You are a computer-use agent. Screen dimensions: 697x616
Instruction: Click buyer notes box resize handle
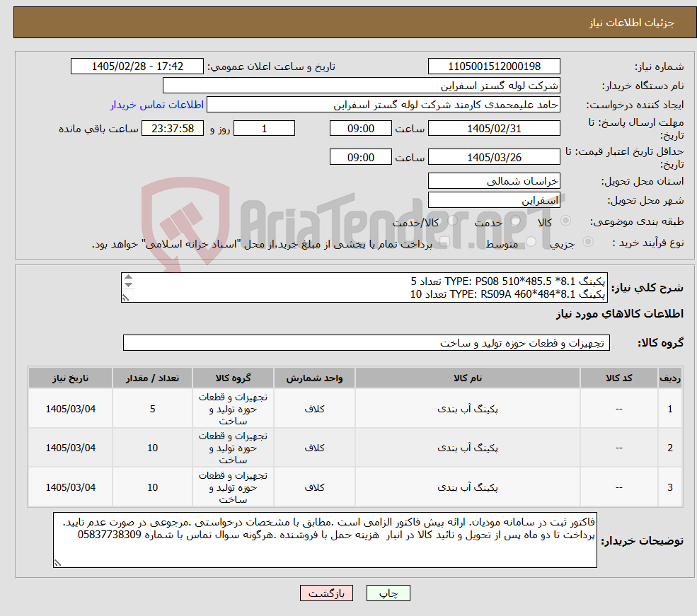(57, 563)
